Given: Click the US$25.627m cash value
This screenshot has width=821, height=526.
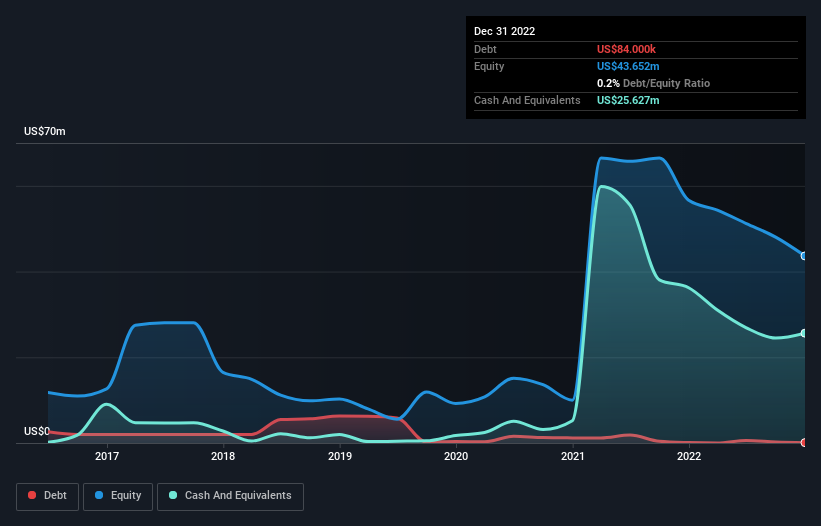Looking at the screenshot, I should tap(628, 100).
